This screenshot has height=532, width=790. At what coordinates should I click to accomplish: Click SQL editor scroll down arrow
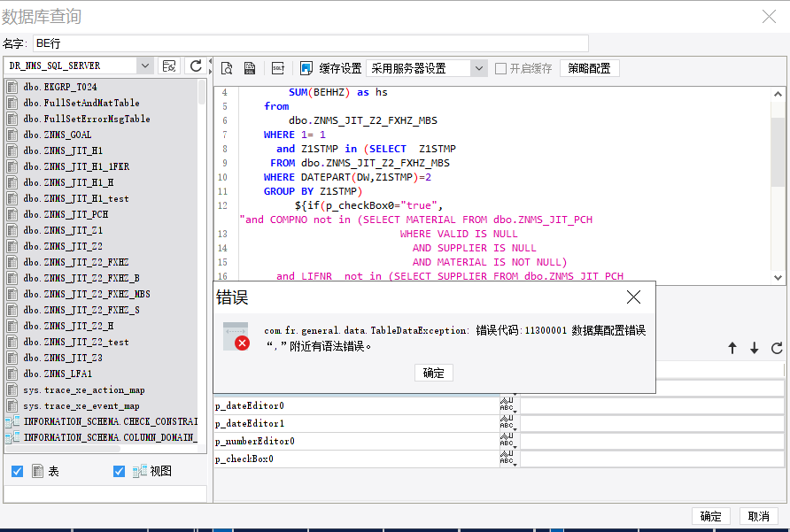click(x=778, y=277)
